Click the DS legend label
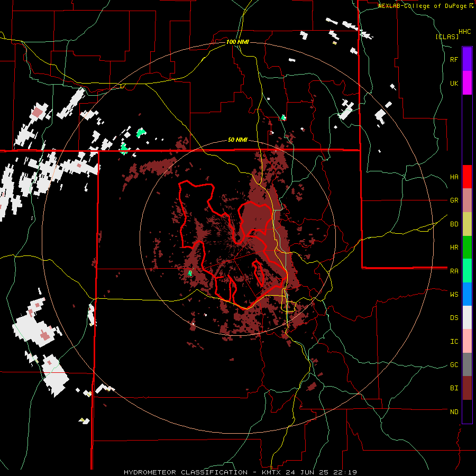476x476 pixels. 454,318
